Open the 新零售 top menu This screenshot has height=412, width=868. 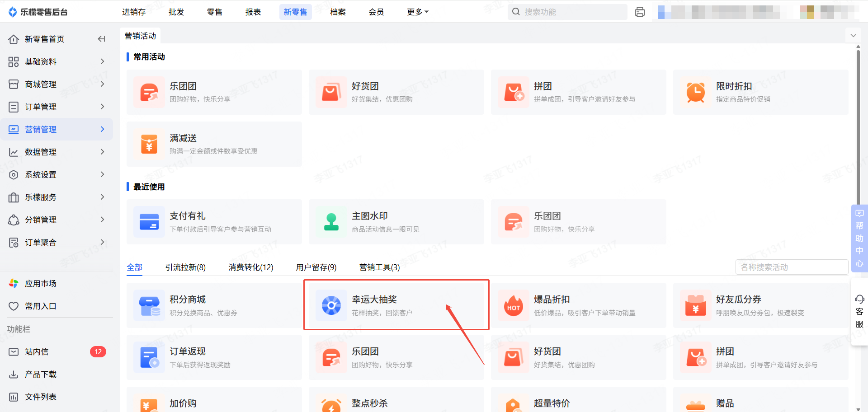click(x=296, y=12)
